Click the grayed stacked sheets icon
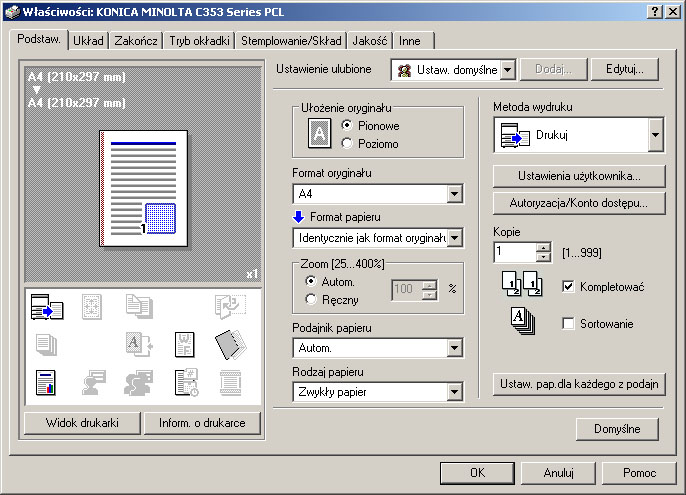 click(46, 345)
